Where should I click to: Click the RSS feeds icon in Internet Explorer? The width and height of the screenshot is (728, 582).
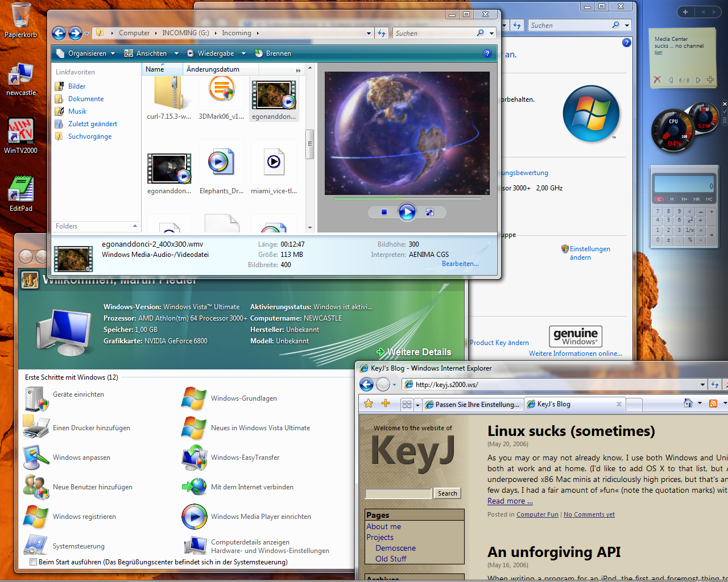pyautogui.click(x=713, y=404)
